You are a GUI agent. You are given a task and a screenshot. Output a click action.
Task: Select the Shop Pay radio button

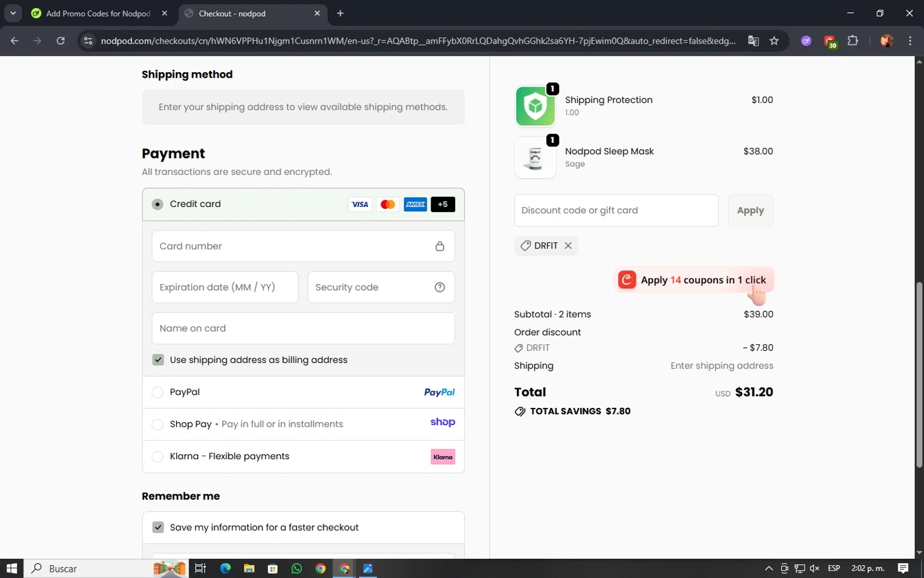click(x=158, y=424)
